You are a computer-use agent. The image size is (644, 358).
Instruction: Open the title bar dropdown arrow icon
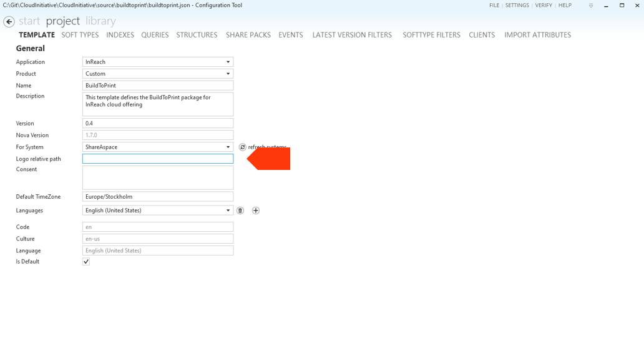pos(590,6)
